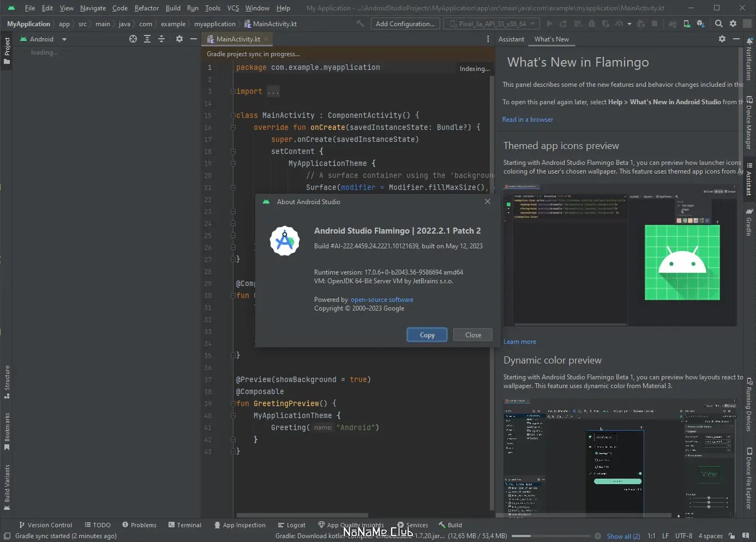Click Select Opened File target icon
Image resolution: width=756 pixels, height=542 pixels.
(x=133, y=39)
